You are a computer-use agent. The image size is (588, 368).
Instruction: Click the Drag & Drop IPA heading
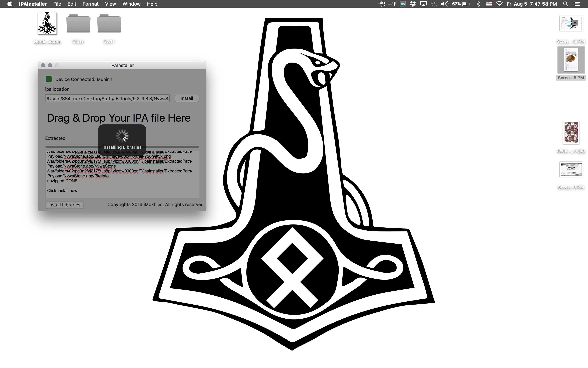point(119,118)
